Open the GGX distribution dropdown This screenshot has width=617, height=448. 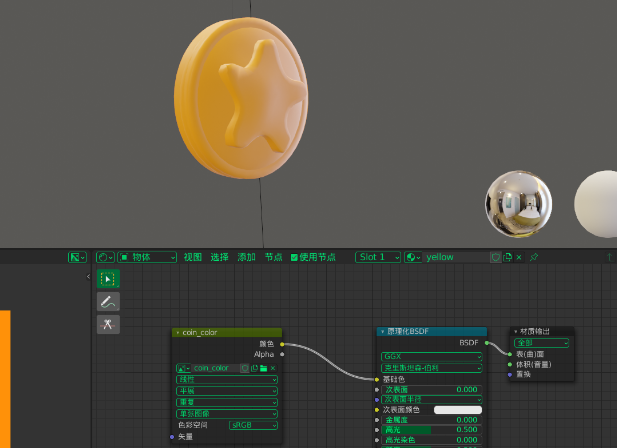click(x=432, y=356)
